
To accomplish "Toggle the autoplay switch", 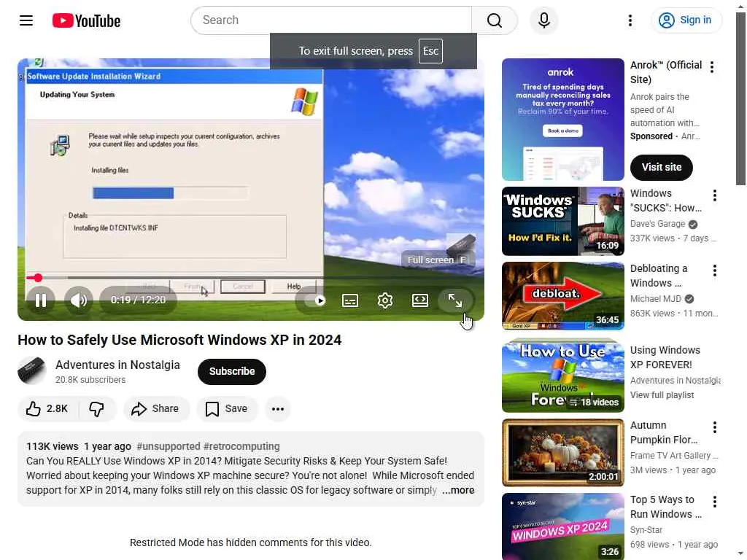I will [x=315, y=300].
